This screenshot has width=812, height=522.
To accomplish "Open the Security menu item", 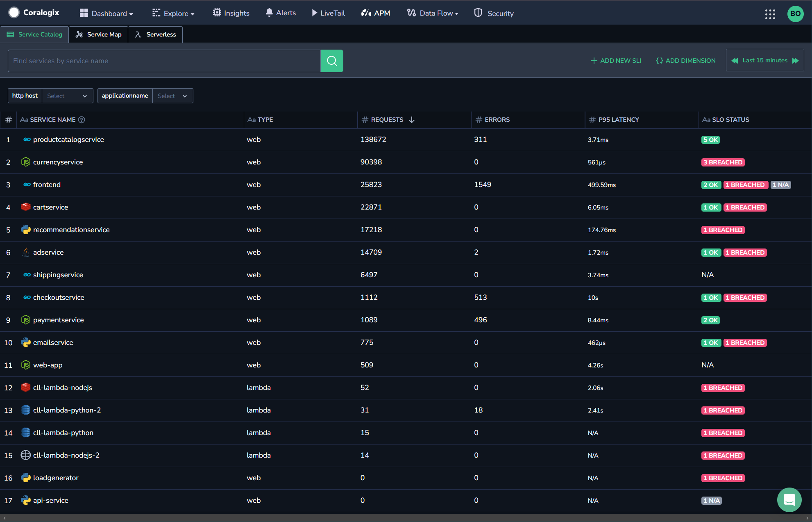I will [494, 13].
